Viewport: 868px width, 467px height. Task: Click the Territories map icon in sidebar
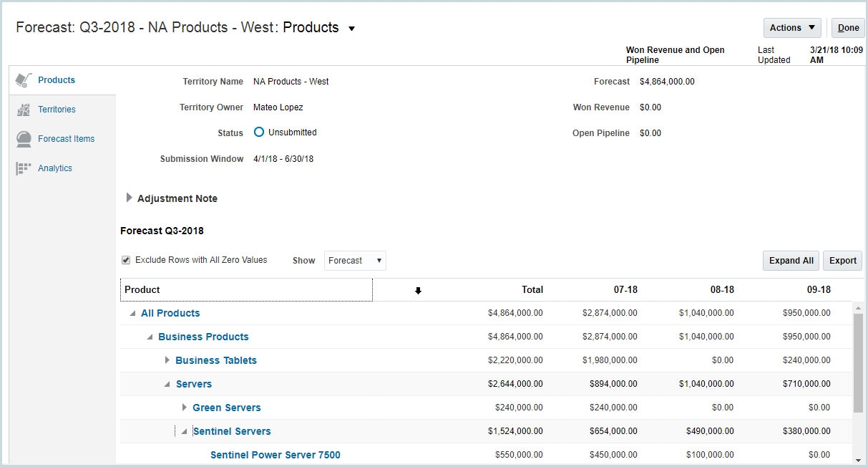(24, 110)
